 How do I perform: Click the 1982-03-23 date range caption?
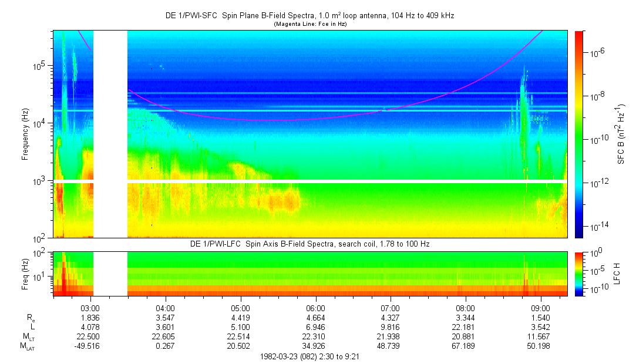click(x=309, y=356)
